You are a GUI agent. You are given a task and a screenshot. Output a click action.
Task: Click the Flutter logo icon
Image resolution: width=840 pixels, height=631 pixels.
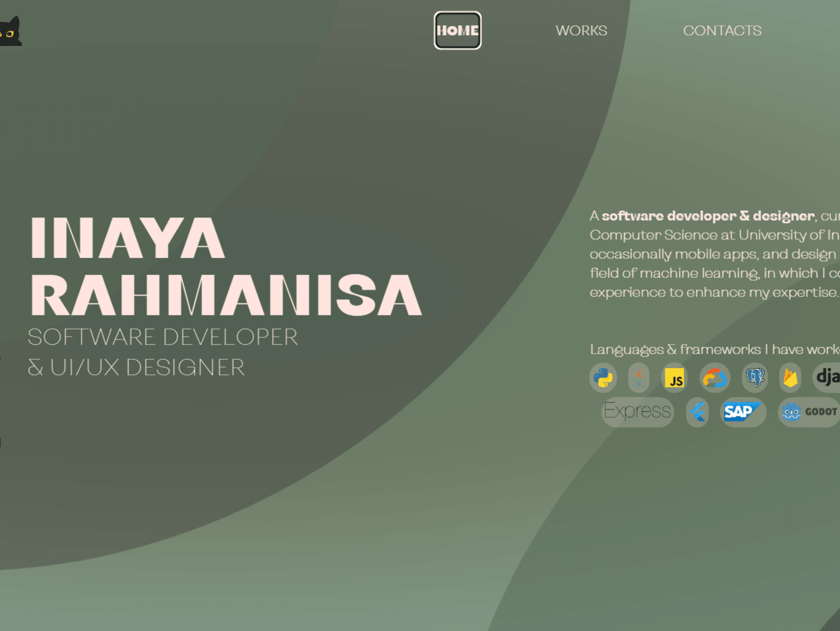pyautogui.click(x=697, y=412)
